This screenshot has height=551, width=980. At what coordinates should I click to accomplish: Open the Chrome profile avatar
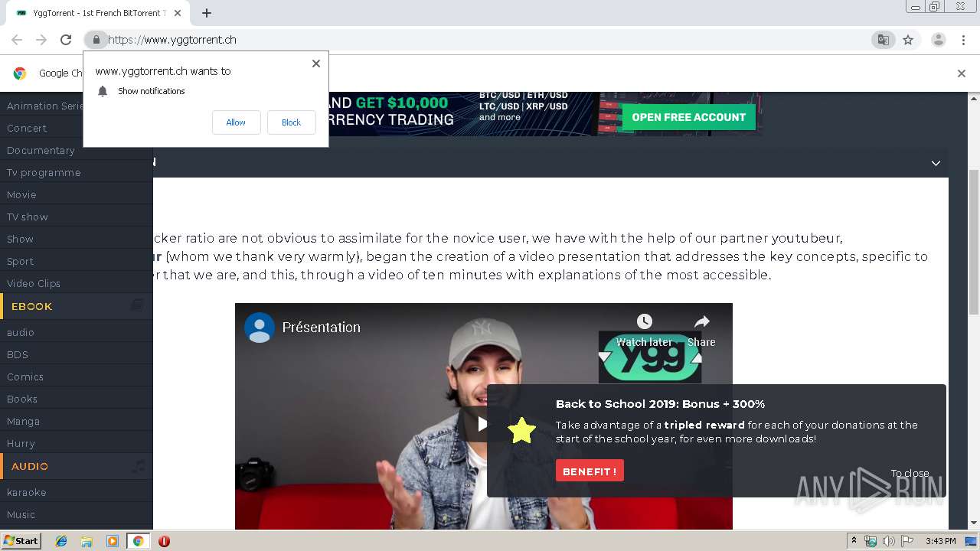coord(938,40)
